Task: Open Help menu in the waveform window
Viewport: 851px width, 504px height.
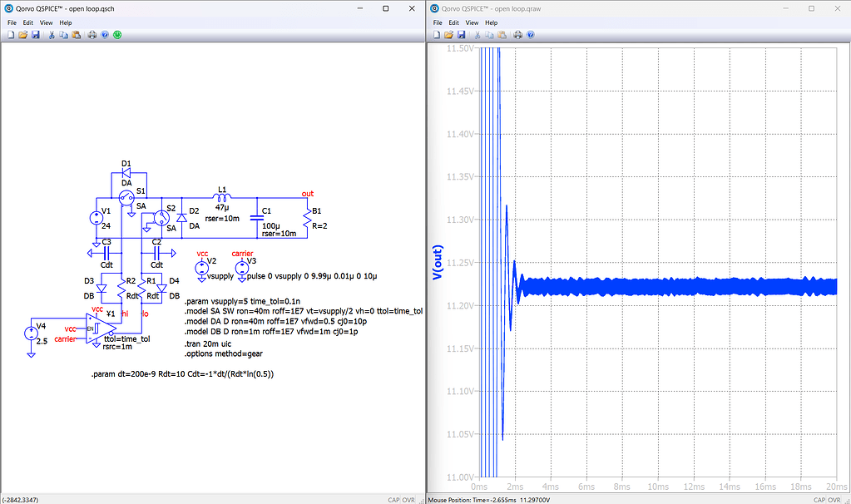Action: click(491, 22)
